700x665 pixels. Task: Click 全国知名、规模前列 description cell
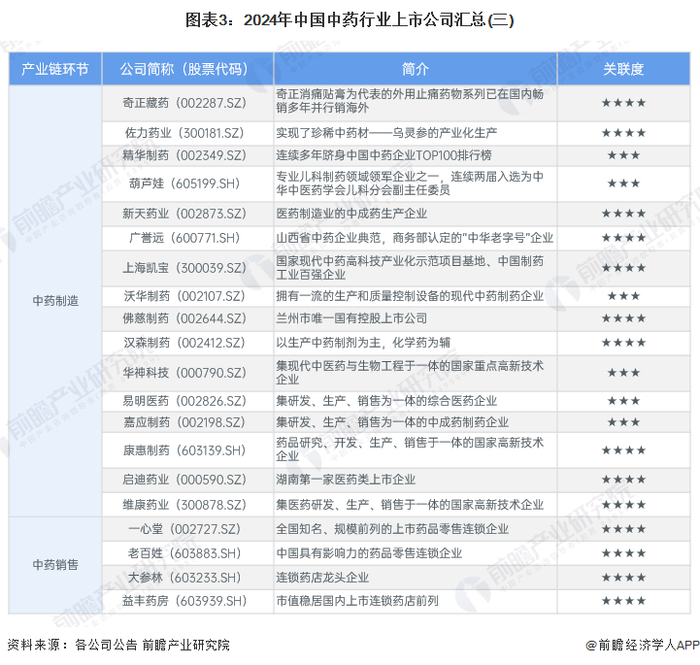click(x=415, y=529)
